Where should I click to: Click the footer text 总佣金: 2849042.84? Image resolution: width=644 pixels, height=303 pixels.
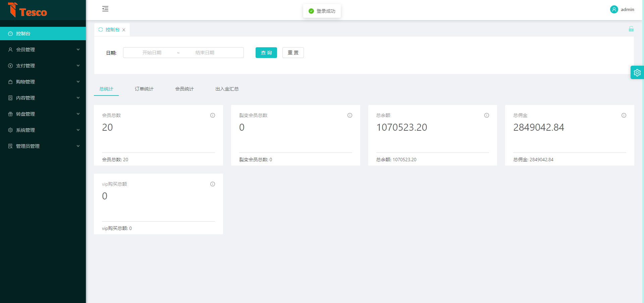533,160
